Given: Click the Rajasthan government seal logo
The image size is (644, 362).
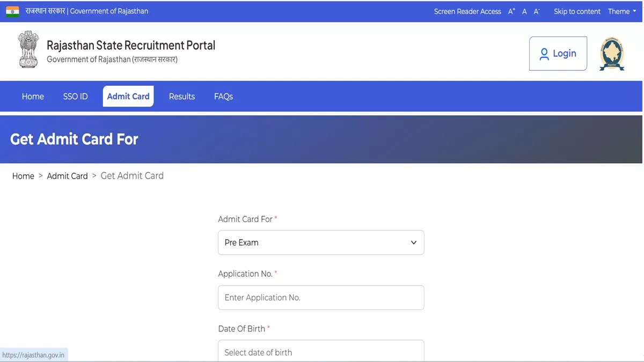Looking at the screenshot, I should [612, 54].
